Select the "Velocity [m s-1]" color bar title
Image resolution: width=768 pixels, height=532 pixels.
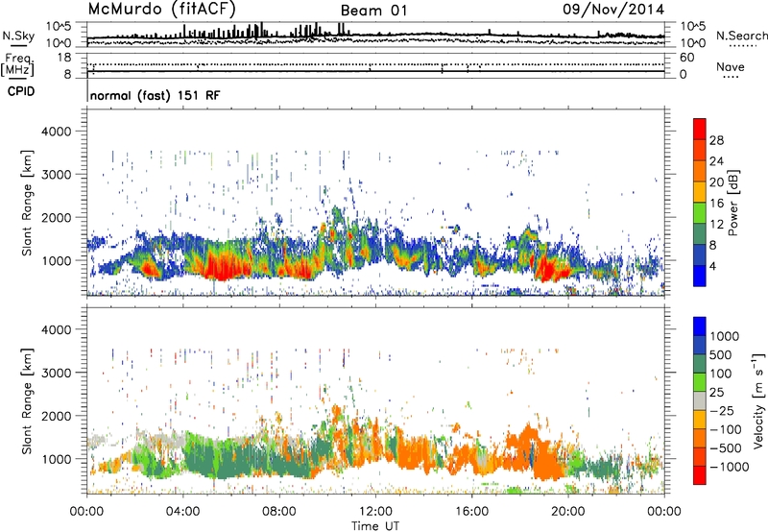tap(758, 400)
